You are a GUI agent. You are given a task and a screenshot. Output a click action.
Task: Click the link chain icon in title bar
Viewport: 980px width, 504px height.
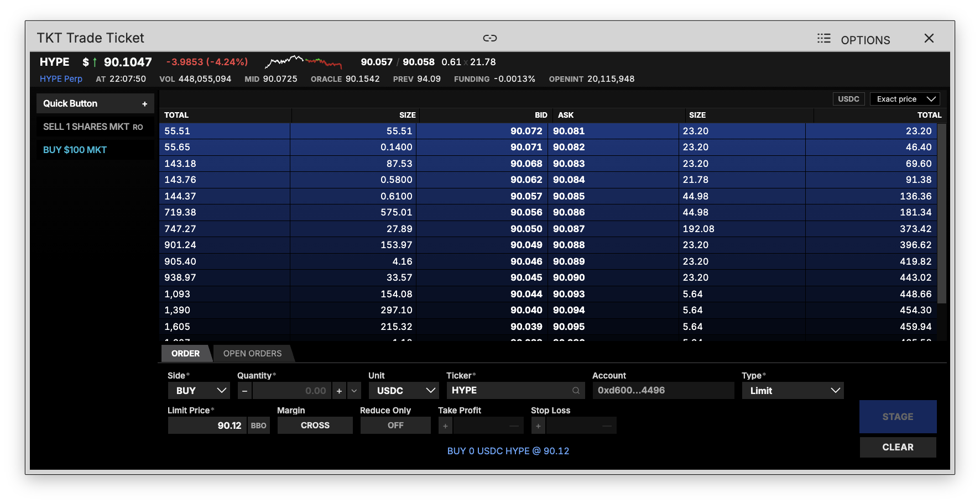pyautogui.click(x=489, y=38)
